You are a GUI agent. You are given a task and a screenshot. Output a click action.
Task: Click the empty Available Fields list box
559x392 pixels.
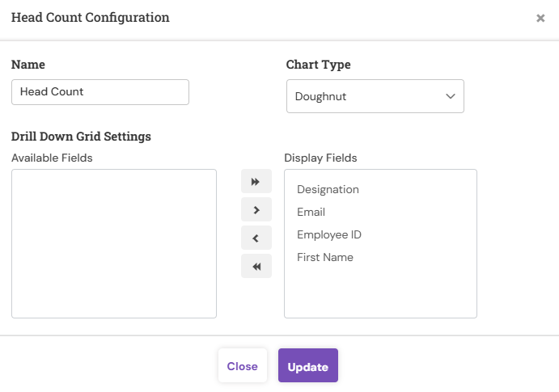(114, 243)
